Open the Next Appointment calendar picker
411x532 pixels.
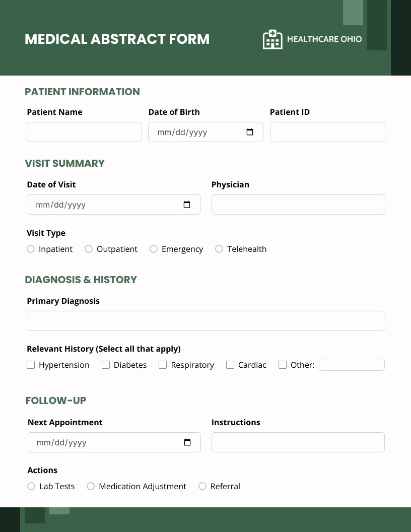pyautogui.click(x=187, y=442)
